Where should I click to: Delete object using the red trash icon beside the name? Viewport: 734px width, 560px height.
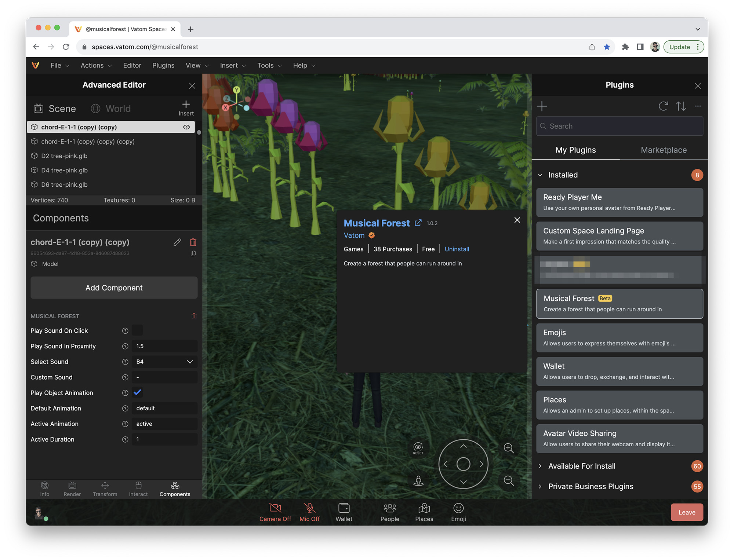coord(193,242)
